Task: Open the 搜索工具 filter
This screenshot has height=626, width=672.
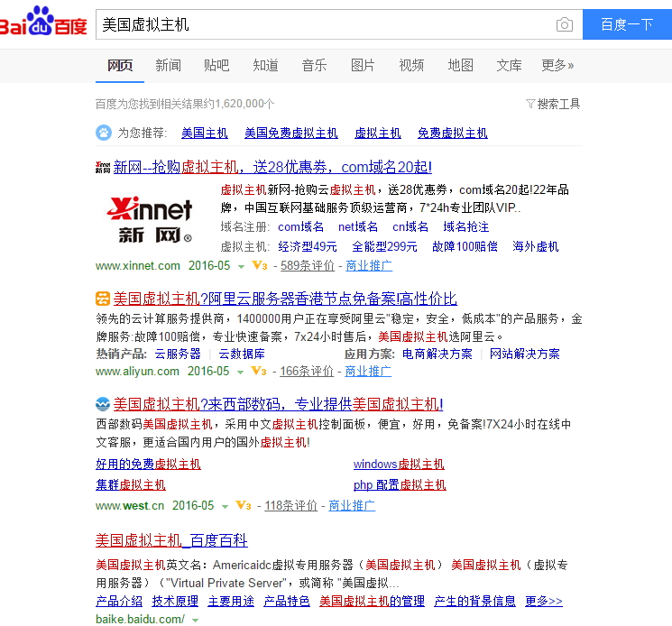Action: [553, 105]
